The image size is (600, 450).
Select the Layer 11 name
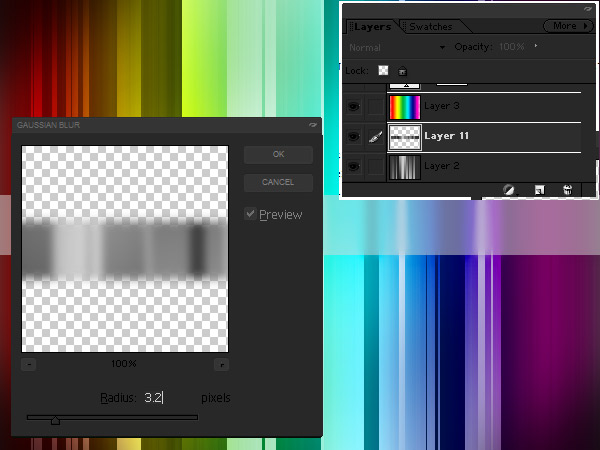446,136
